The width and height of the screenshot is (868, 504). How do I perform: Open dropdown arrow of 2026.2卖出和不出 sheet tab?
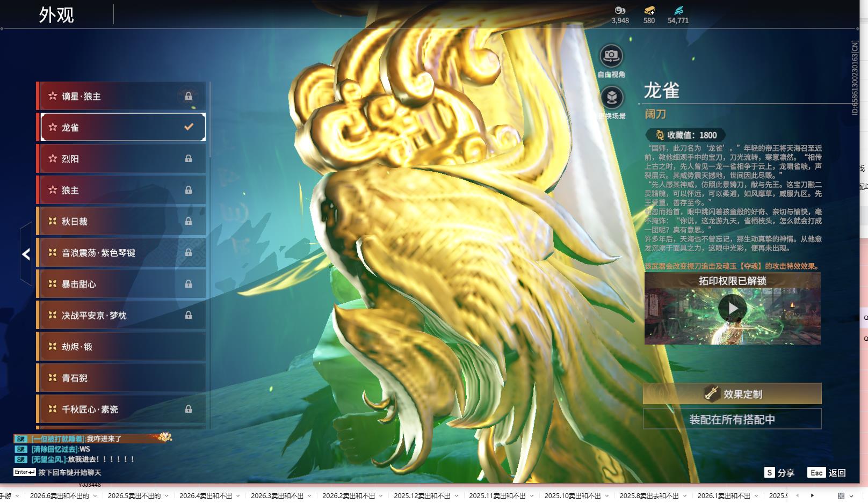[381, 496]
